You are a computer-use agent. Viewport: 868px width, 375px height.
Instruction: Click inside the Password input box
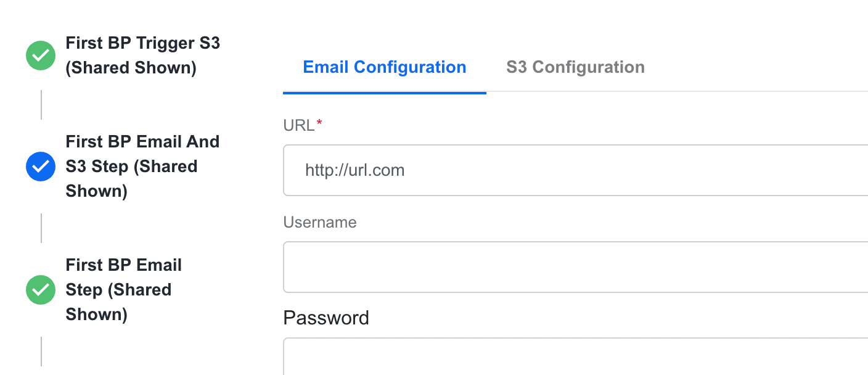point(576,356)
